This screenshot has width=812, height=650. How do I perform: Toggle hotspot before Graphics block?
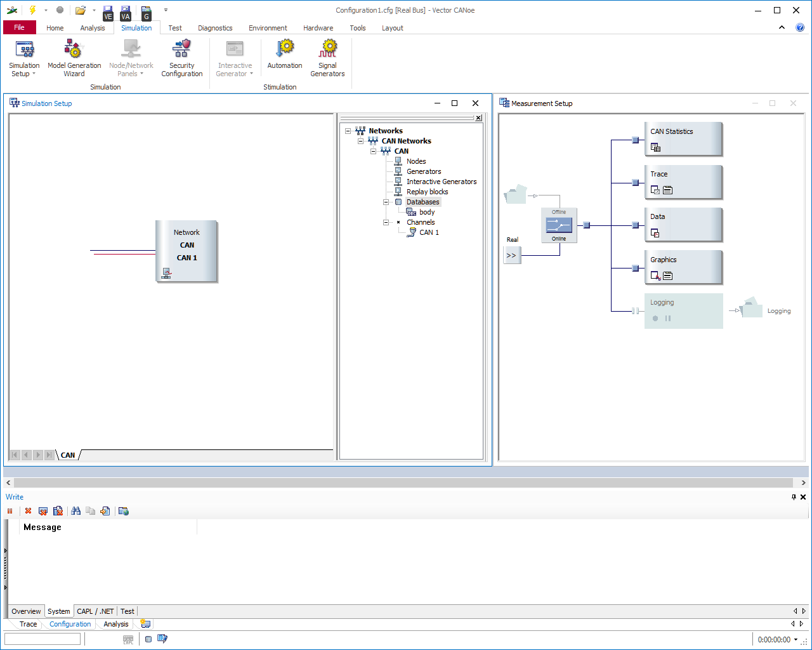[636, 269]
